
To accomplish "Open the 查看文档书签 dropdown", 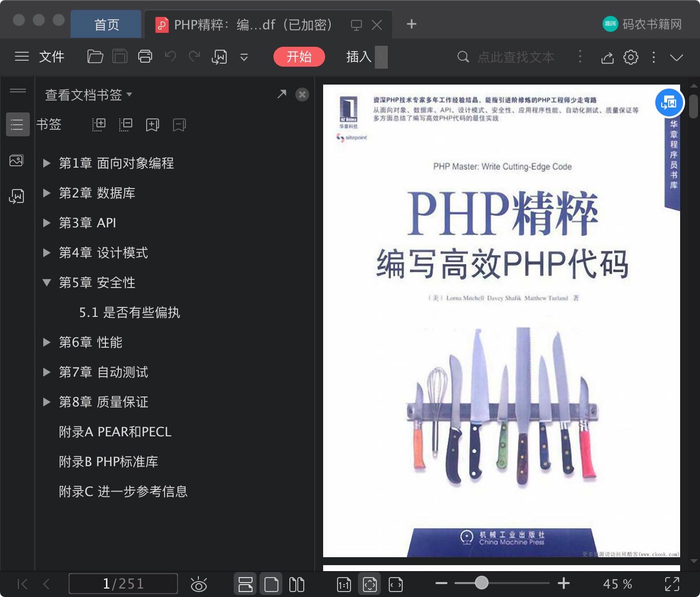I will point(88,95).
